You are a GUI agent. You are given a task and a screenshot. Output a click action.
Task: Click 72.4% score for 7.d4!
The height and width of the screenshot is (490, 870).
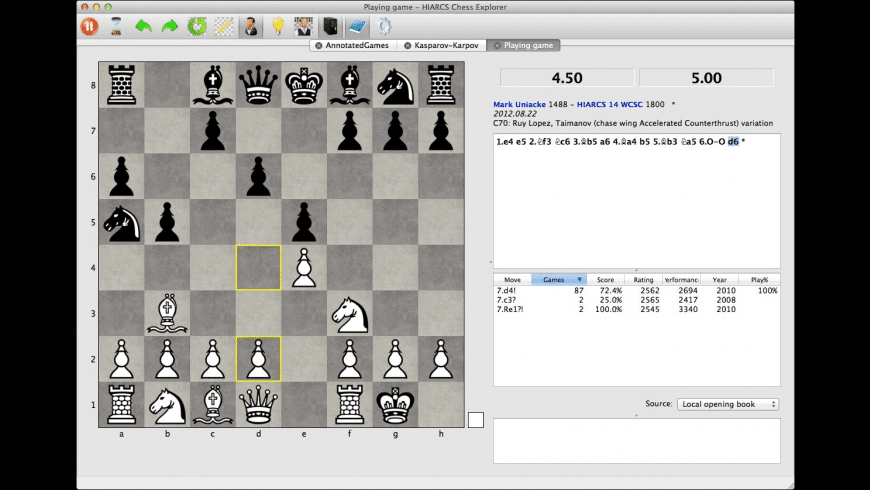[610, 290]
